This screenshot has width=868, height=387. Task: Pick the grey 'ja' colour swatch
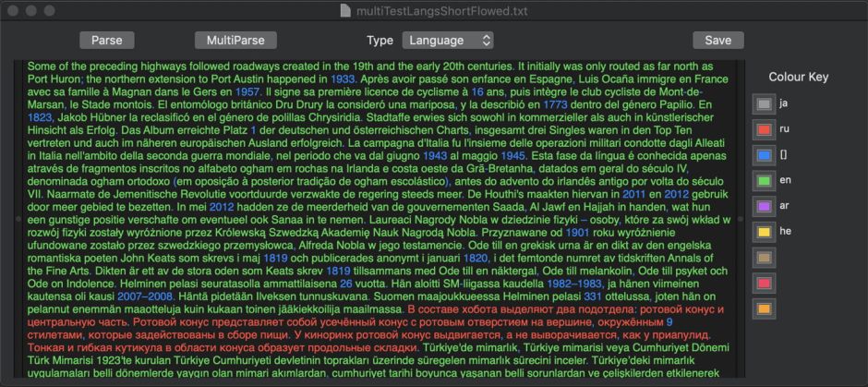point(764,104)
